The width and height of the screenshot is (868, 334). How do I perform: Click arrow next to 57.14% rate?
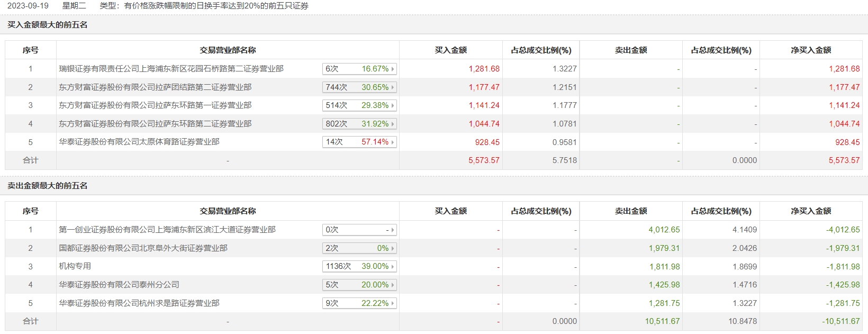[393, 142]
